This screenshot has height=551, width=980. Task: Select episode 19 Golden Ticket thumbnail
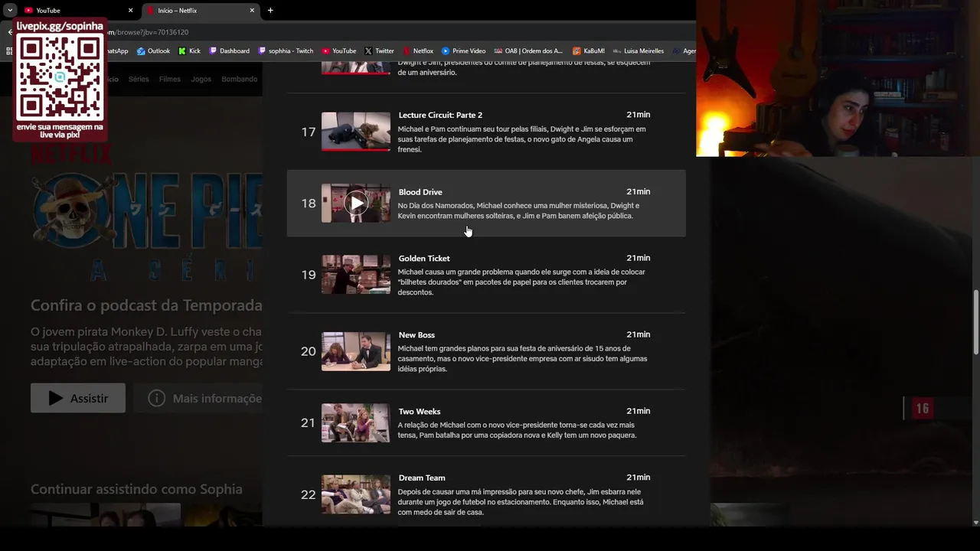[x=356, y=275]
